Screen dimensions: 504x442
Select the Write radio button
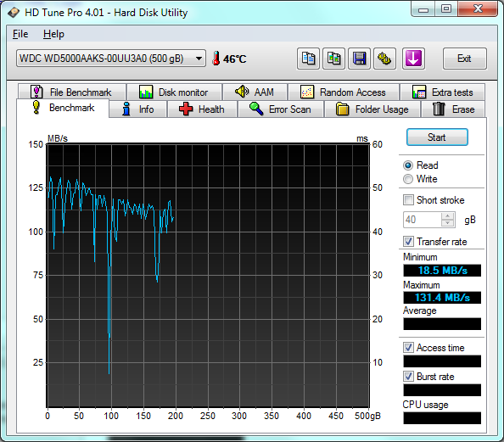tap(408, 179)
